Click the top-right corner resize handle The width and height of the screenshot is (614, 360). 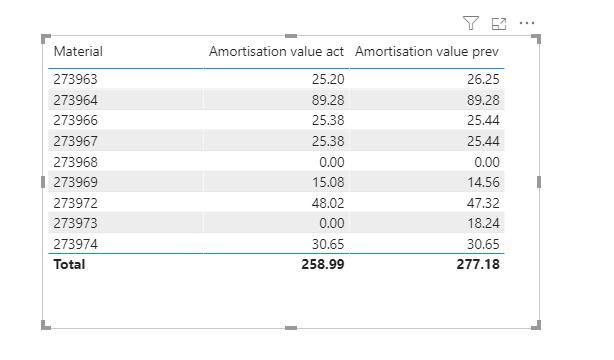click(x=536, y=38)
